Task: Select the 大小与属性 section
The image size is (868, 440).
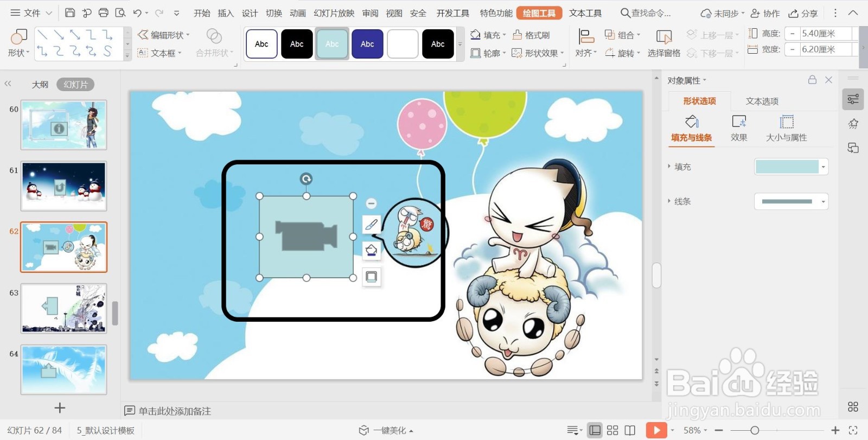Action: tap(787, 129)
